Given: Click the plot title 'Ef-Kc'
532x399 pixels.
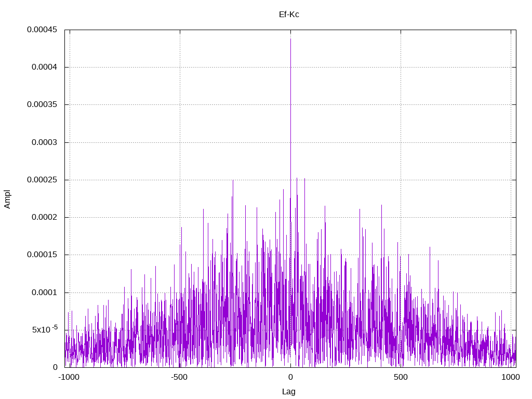Looking at the screenshot, I should [x=289, y=15].
